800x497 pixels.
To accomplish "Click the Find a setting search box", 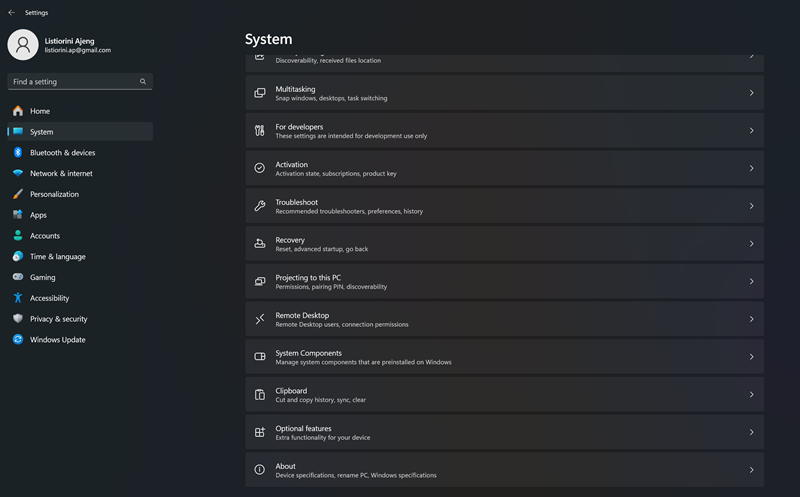I will (x=74, y=82).
